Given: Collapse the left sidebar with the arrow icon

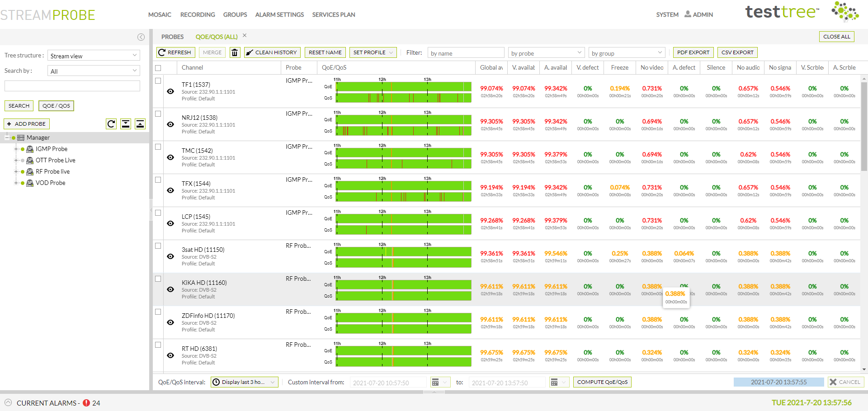Looking at the screenshot, I should [x=141, y=37].
